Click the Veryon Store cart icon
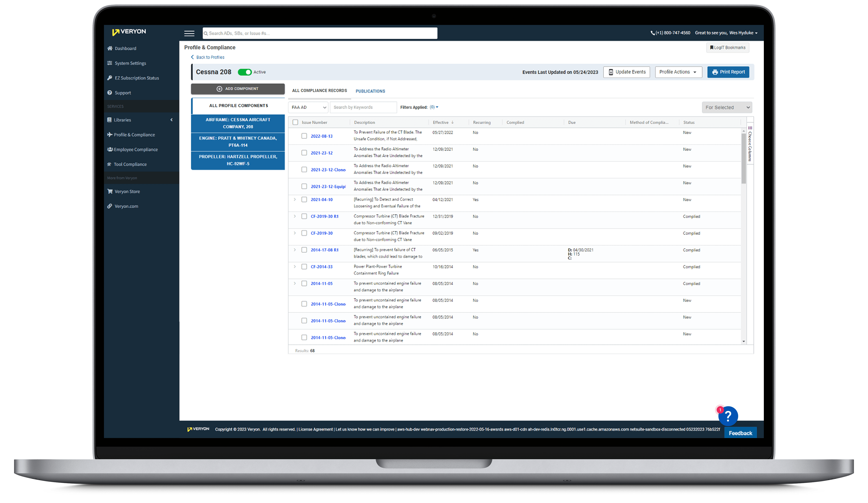Image resolution: width=868 pixels, height=503 pixels. (x=110, y=191)
